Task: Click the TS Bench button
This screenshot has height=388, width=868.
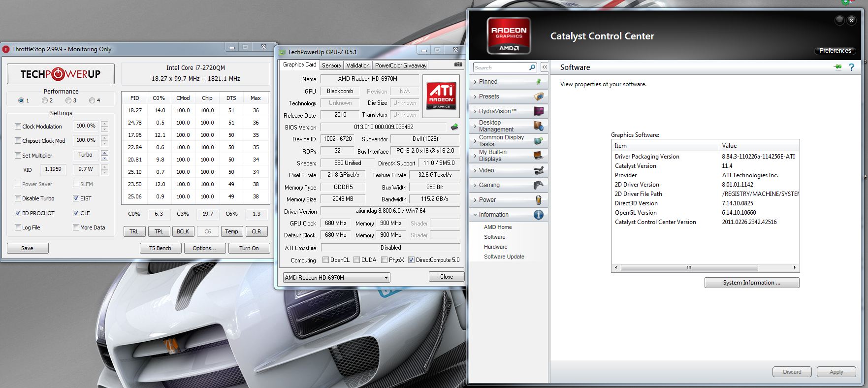Action: click(x=161, y=248)
